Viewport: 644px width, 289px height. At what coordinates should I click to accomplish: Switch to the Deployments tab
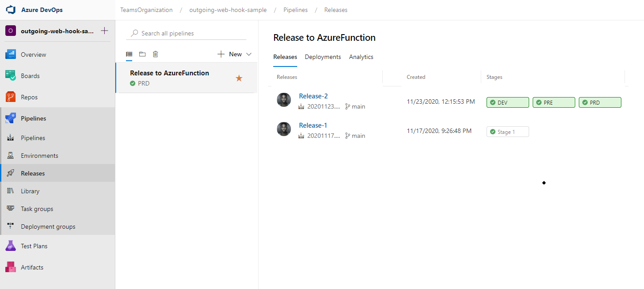click(322, 57)
